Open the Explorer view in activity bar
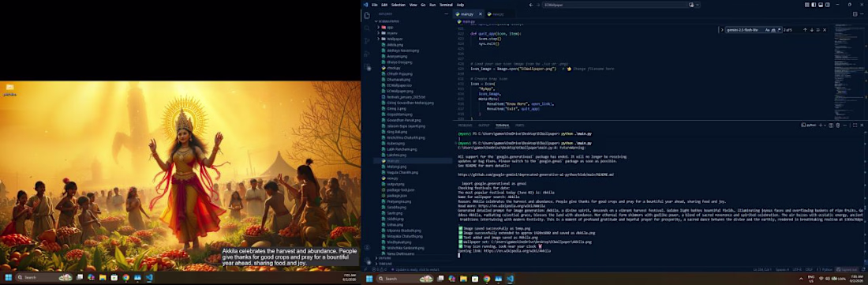The image size is (868, 285). (x=366, y=15)
